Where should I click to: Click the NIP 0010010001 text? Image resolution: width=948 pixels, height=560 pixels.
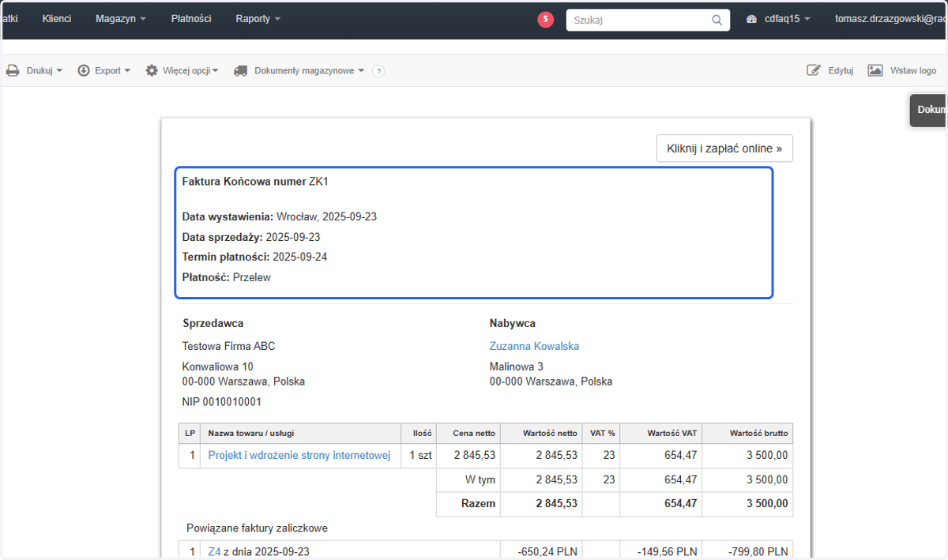click(221, 401)
